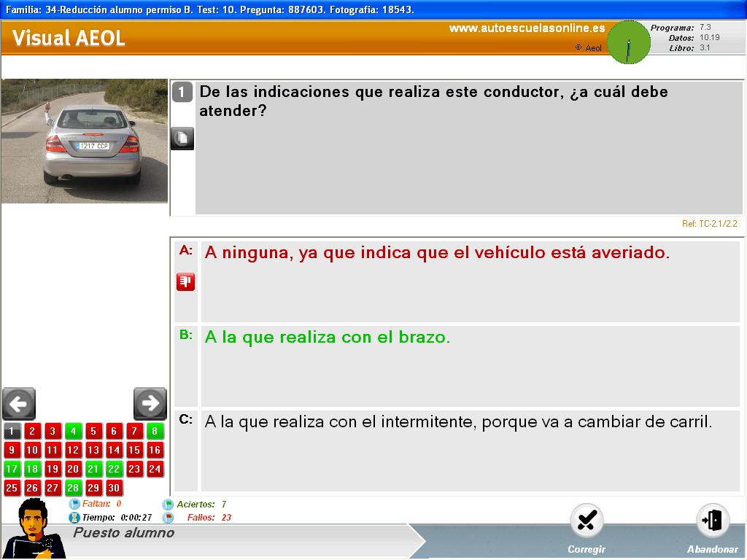Click the green clock circle icon

(628, 42)
